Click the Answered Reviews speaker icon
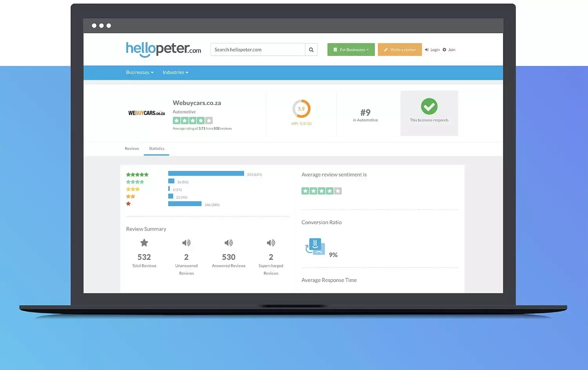This screenshot has width=588, height=370. [x=229, y=243]
